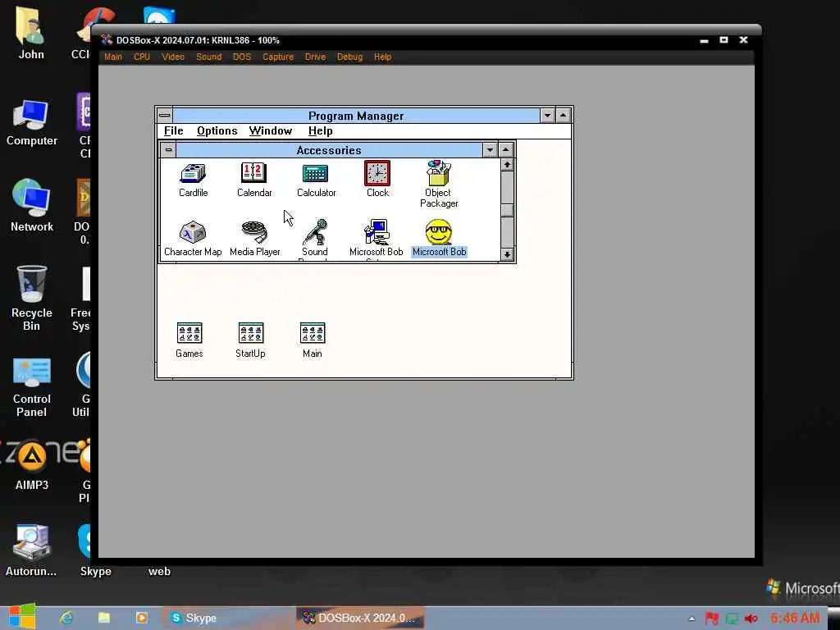
Task: Open the DOSBox-X CPU menu
Action: click(142, 57)
